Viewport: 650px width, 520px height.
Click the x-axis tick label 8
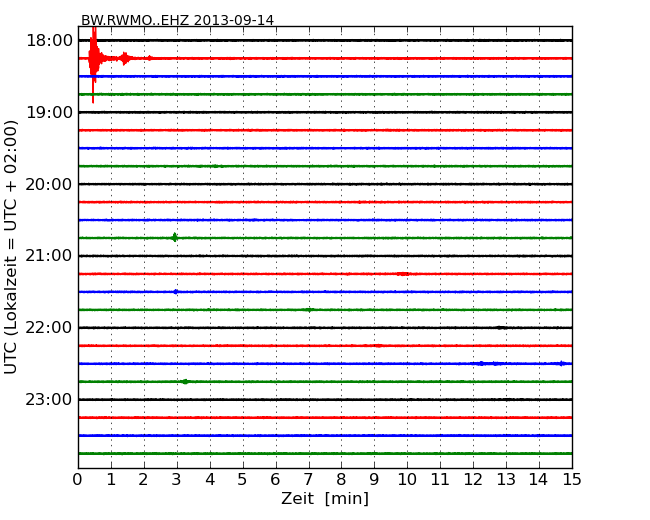(x=341, y=480)
